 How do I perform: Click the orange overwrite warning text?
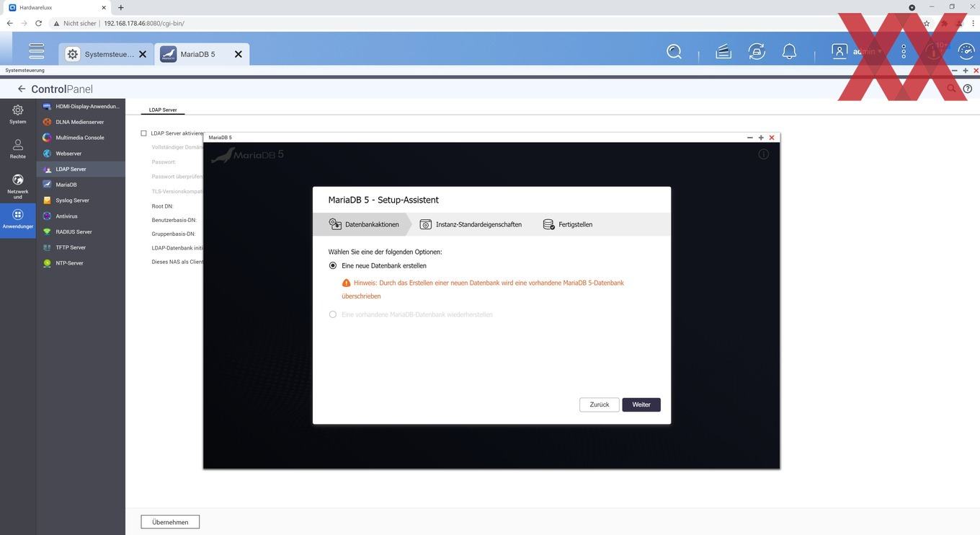point(483,289)
